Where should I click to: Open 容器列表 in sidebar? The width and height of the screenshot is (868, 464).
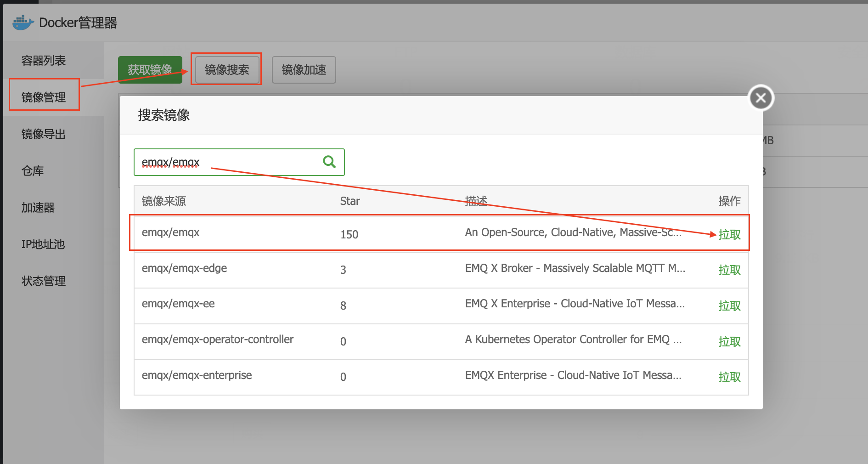44,61
